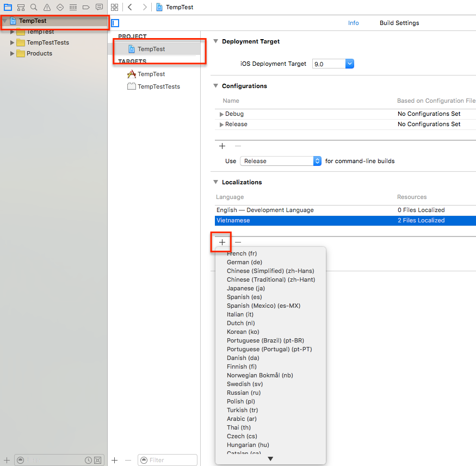This screenshot has height=466, width=476.
Task: Choose Spanish (Mexico) (es-MX)
Action: [x=270, y=306]
